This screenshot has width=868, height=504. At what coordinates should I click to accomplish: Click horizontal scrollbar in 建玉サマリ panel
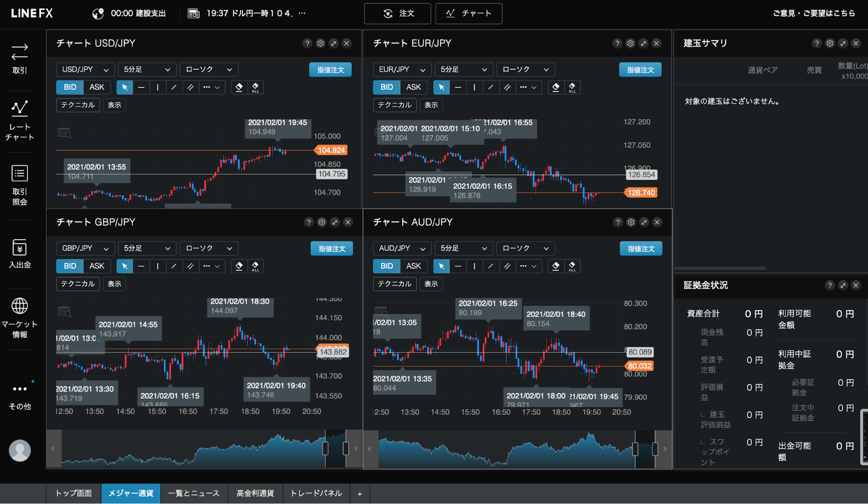tap(720, 268)
